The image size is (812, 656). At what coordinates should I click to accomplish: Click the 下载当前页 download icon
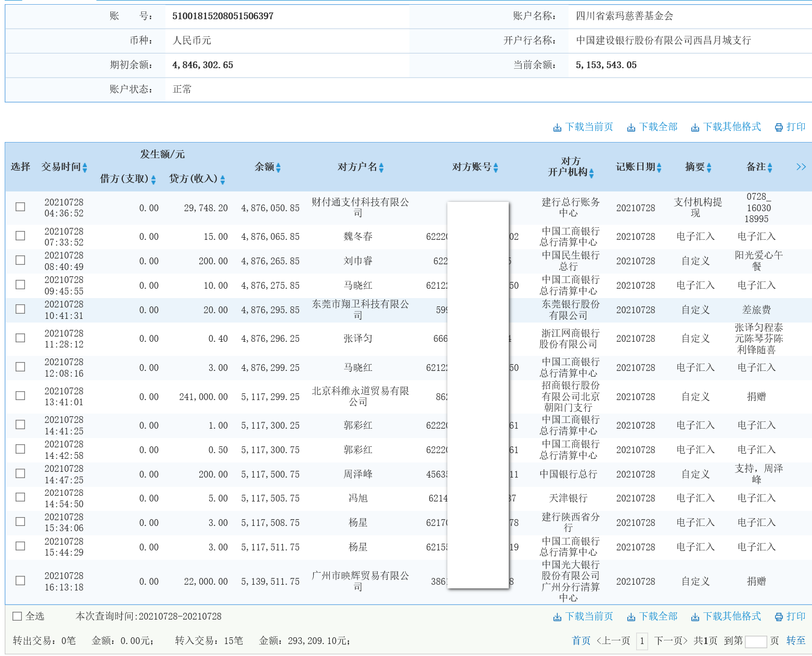pos(557,126)
